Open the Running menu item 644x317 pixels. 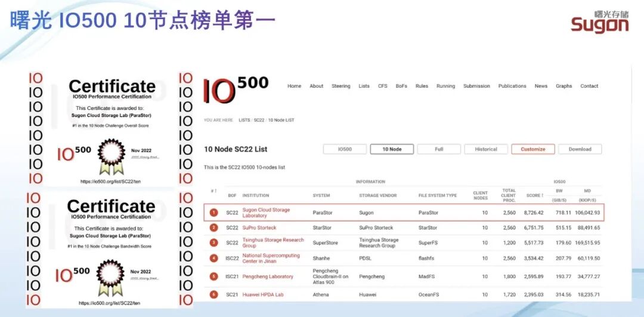point(445,86)
